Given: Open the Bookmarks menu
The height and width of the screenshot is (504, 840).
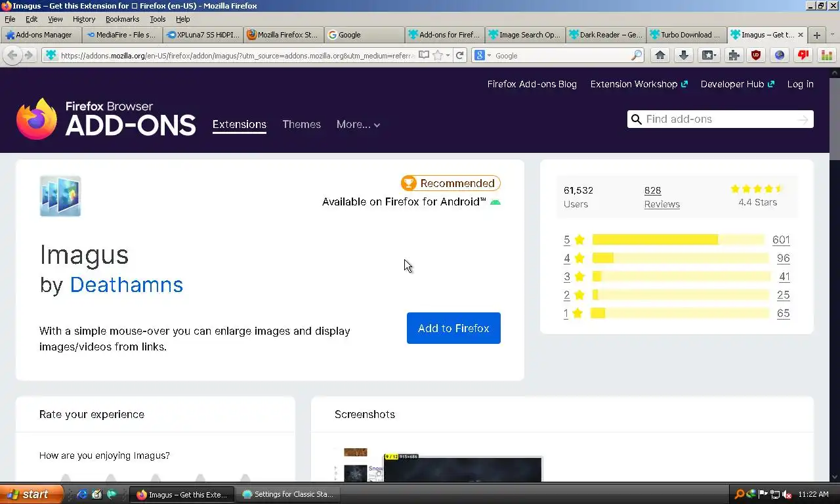Looking at the screenshot, I should (x=123, y=19).
